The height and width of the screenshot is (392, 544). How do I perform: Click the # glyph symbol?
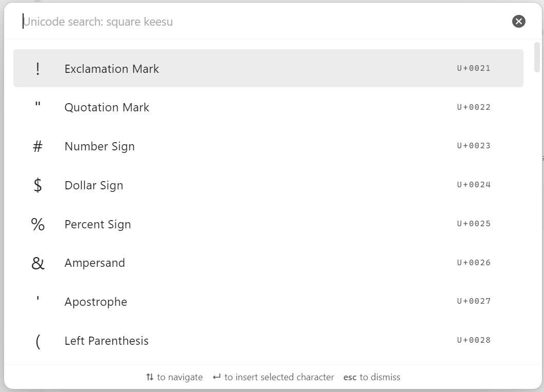[x=38, y=147]
